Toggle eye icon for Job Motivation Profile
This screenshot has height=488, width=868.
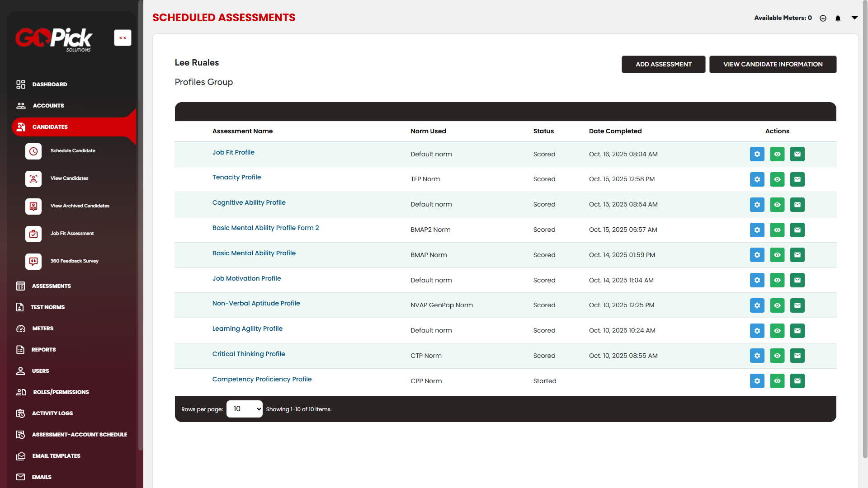(x=777, y=280)
